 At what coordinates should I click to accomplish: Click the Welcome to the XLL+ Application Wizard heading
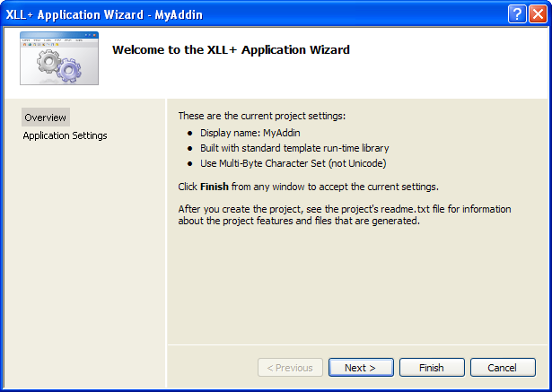pyautogui.click(x=231, y=49)
